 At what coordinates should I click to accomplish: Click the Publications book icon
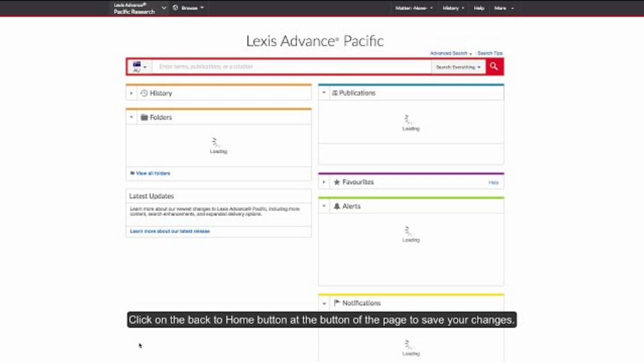pyautogui.click(x=335, y=93)
